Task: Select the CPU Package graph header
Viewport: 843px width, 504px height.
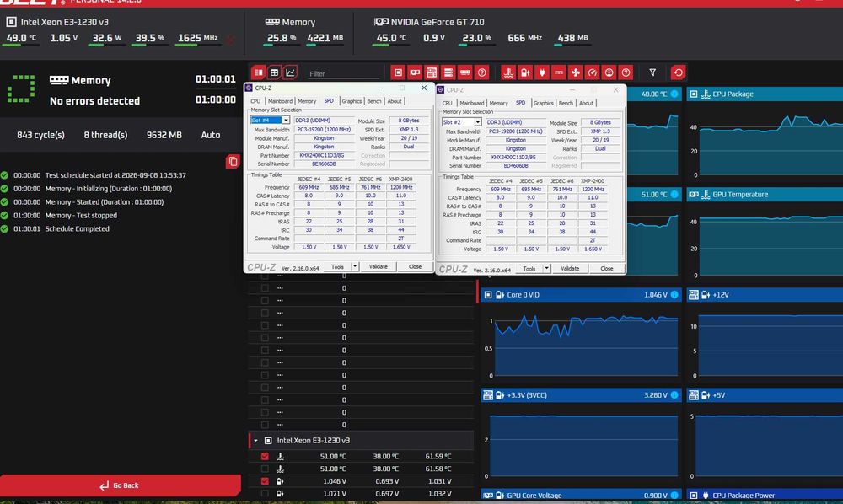Action: (765, 94)
